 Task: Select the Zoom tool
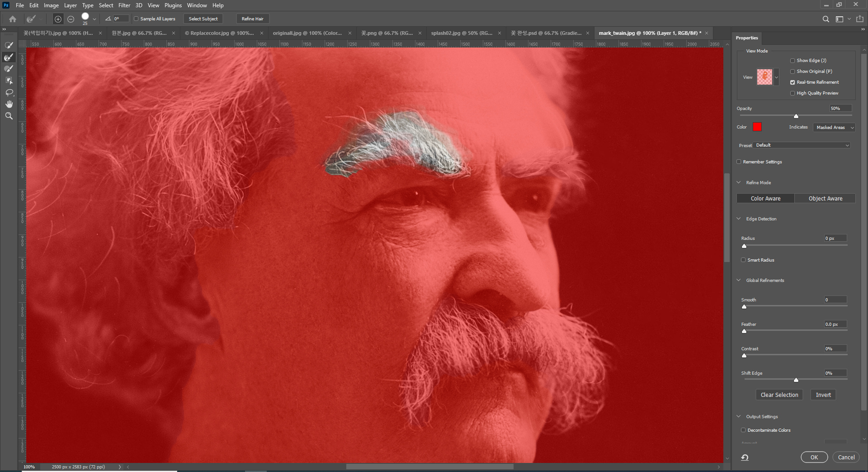[9, 116]
